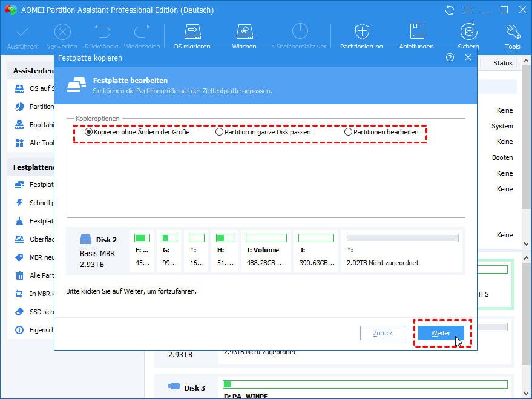Viewport: 532px width, 399px height.
Task: Click the Rückgängig undo arrow icon
Action: [x=102, y=31]
